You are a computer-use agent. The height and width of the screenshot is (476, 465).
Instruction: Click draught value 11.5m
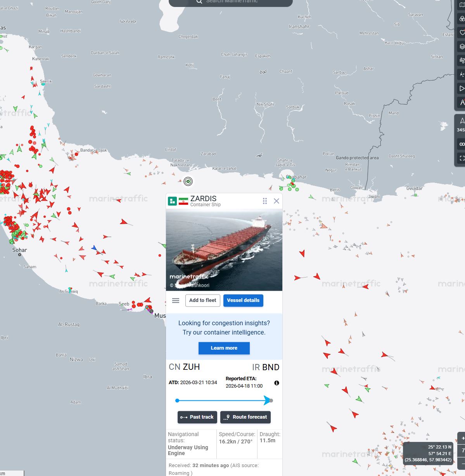(x=268, y=441)
